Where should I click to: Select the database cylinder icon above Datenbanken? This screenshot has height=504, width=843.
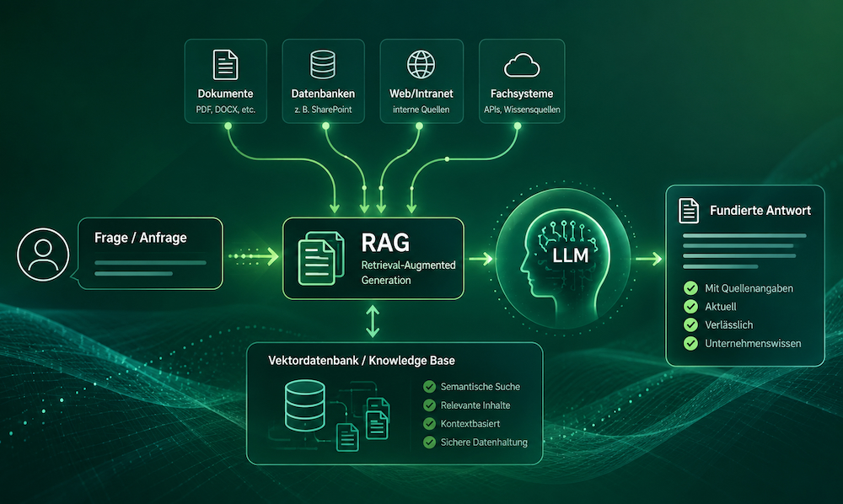323,65
